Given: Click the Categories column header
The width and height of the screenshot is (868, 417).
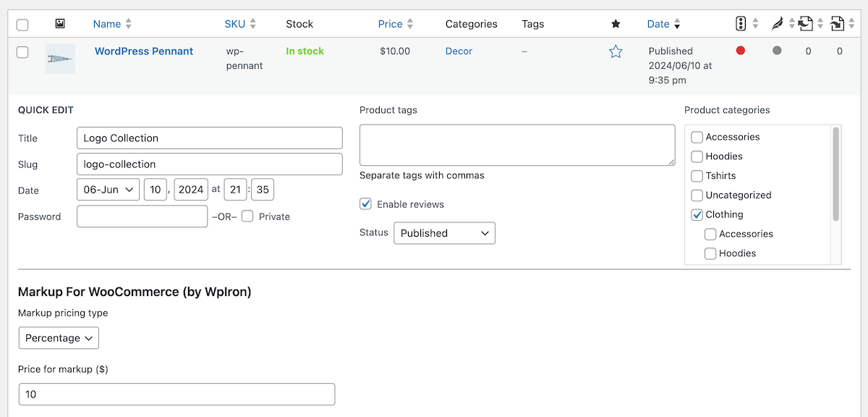Looking at the screenshot, I should (472, 24).
